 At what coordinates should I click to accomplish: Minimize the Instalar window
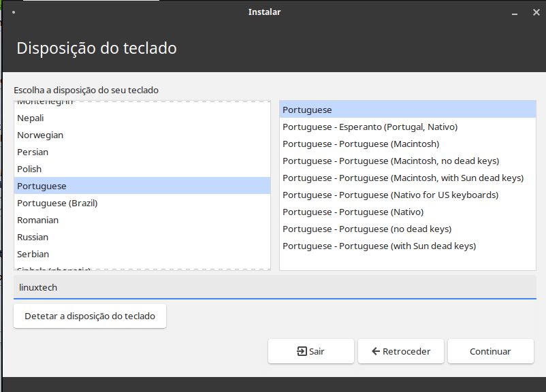[x=515, y=12]
